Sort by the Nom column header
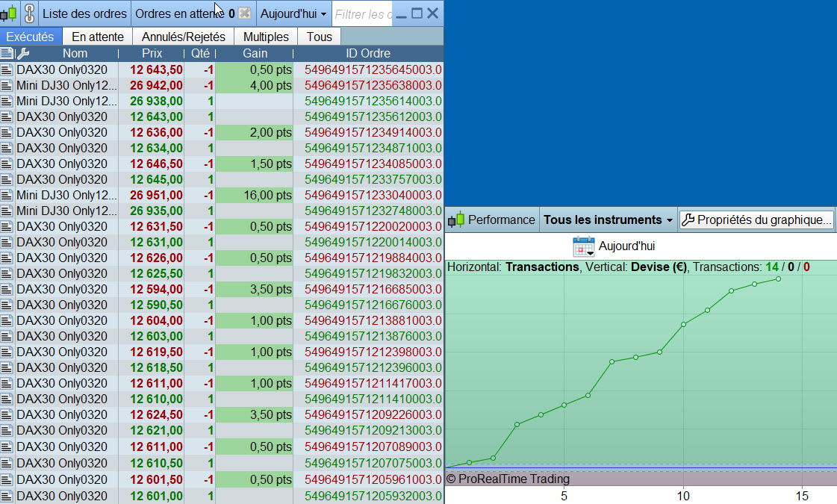The height and width of the screenshot is (504, 837). tap(75, 53)
